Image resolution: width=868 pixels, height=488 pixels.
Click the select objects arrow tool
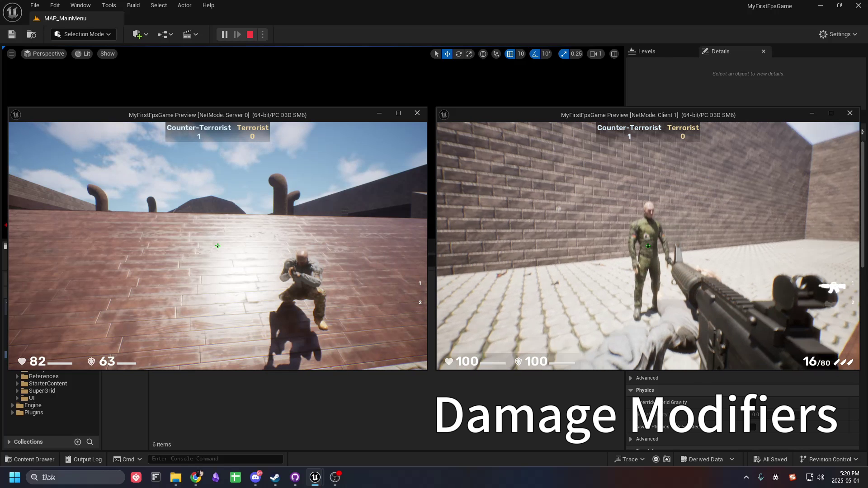436,54
